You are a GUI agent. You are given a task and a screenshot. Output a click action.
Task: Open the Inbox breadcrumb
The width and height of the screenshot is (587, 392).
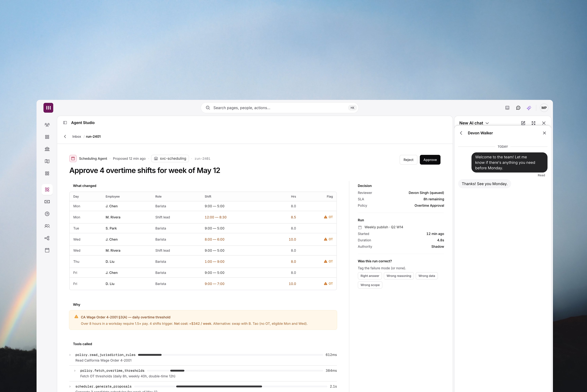coord(76,136)
